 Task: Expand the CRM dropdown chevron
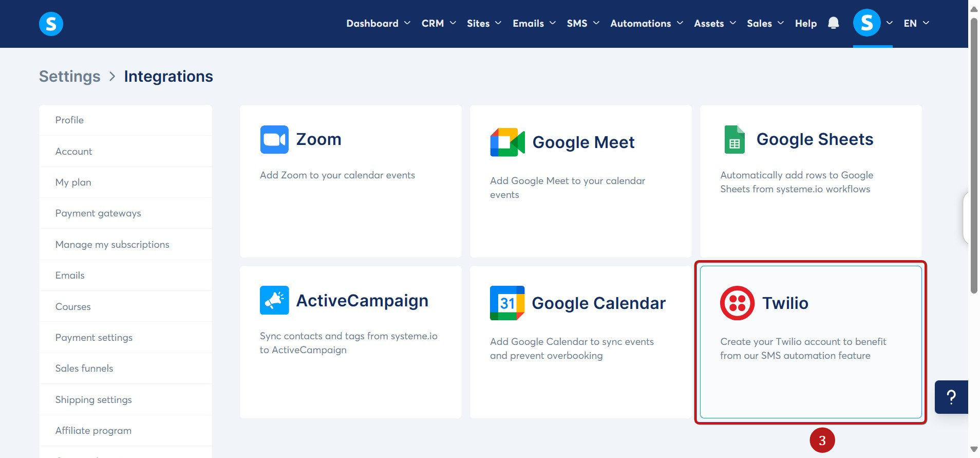click(x=453, y=23)
